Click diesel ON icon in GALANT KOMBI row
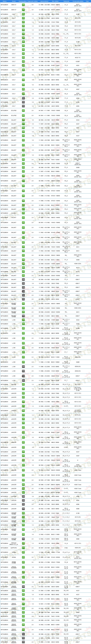 point(23,316)
